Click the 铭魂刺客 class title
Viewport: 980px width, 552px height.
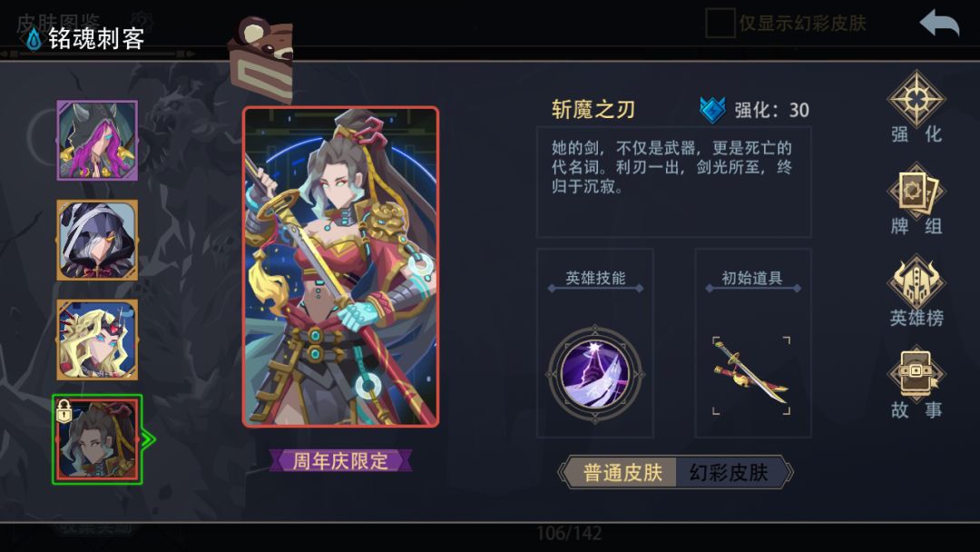[96, 39]
